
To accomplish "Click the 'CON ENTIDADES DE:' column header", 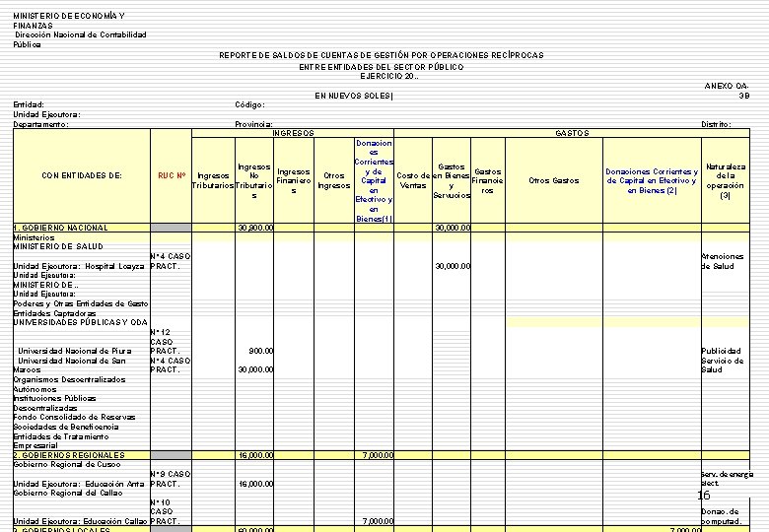I will 82,176.
